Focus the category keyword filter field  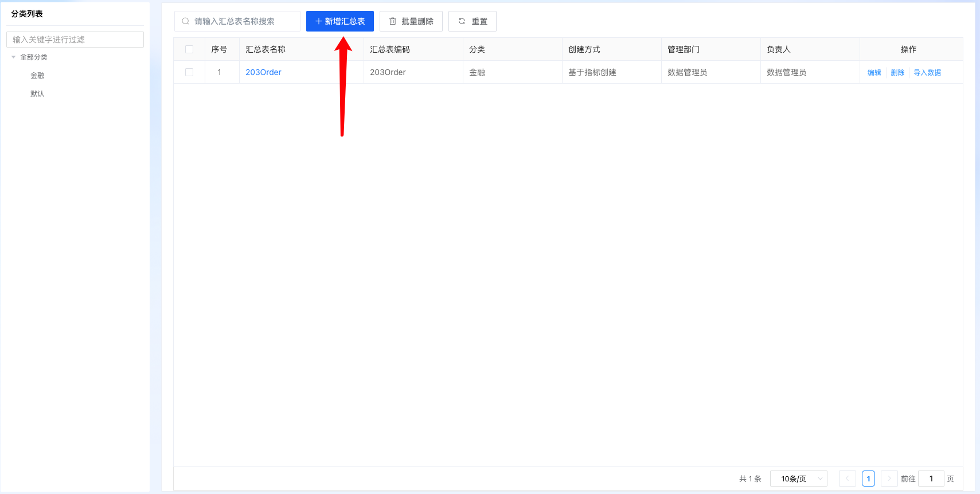(x=75, y=40)
